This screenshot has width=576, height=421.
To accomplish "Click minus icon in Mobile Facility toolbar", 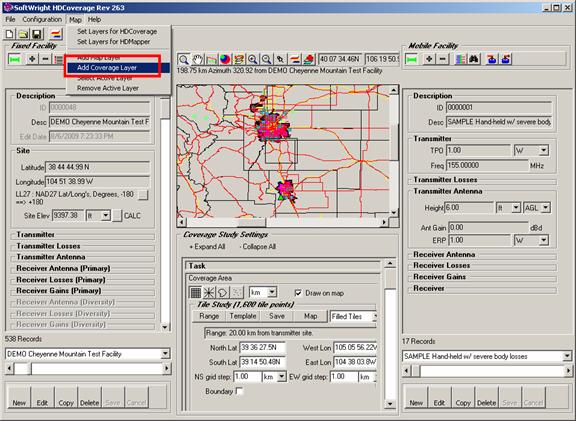I will [x=442, y=59].
